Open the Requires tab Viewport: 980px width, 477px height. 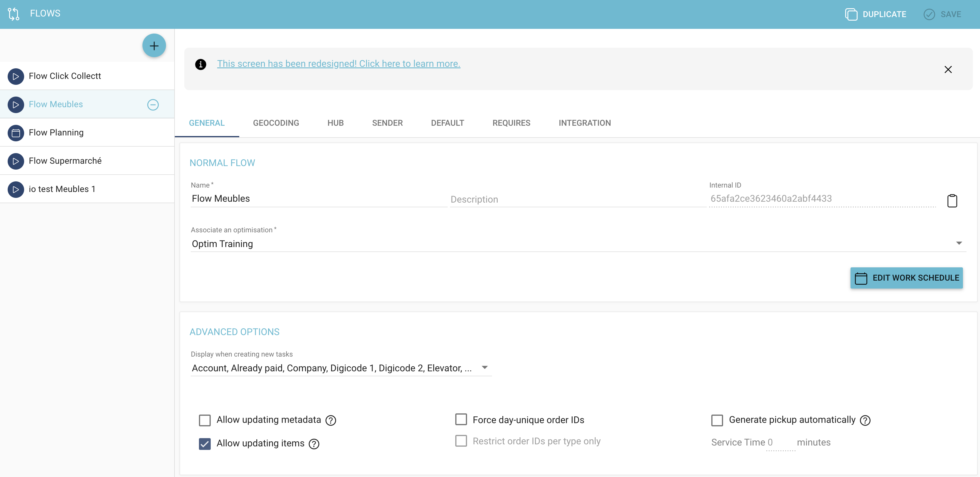click(x=511, y=123)
